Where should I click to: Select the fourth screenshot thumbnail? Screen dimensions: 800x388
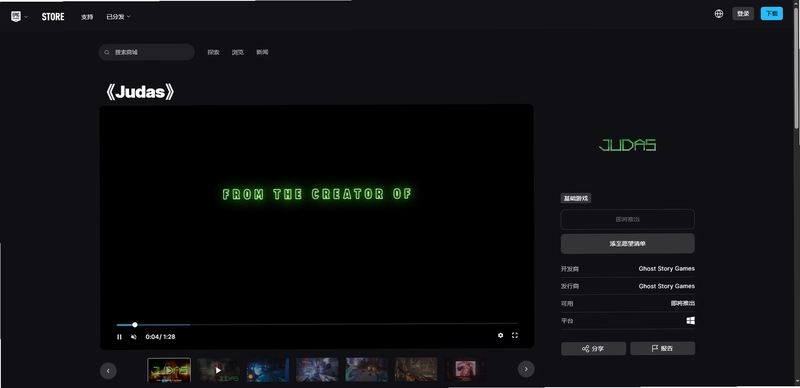coord(317,370)
